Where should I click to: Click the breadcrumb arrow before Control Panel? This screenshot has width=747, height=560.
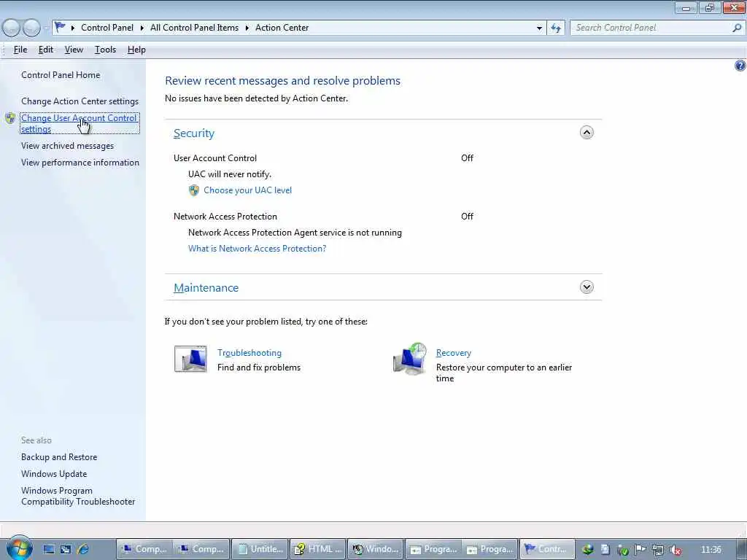(x=73, y=28)
